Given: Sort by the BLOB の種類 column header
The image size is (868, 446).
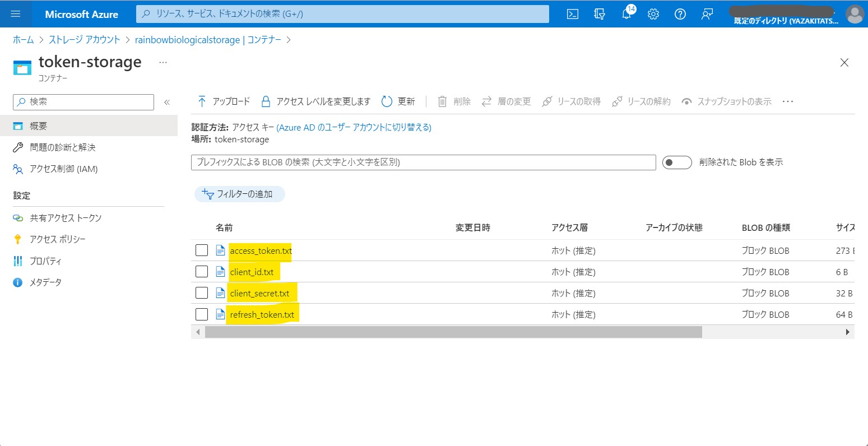Looking at the screenshot, I should [766, 227].
